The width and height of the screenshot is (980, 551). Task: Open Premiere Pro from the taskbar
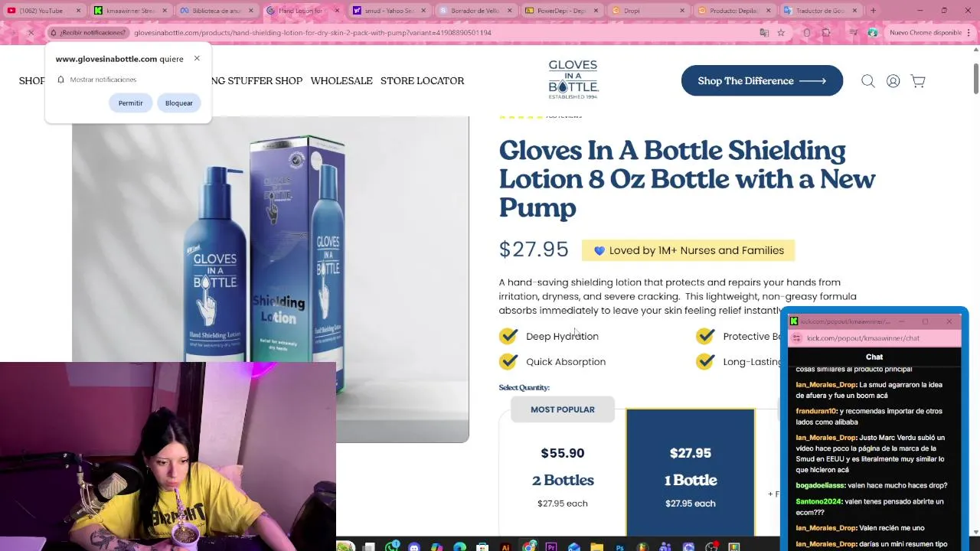[551, 546]
